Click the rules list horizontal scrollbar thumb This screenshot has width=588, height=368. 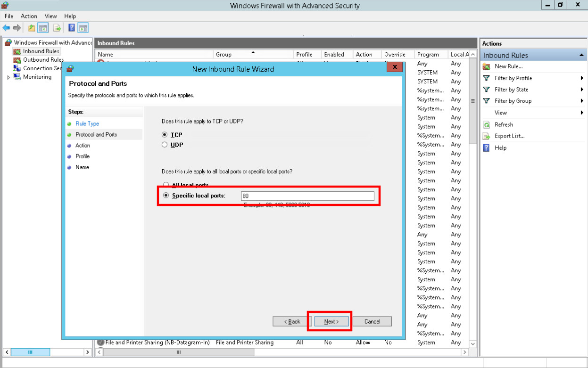(179, 352)
